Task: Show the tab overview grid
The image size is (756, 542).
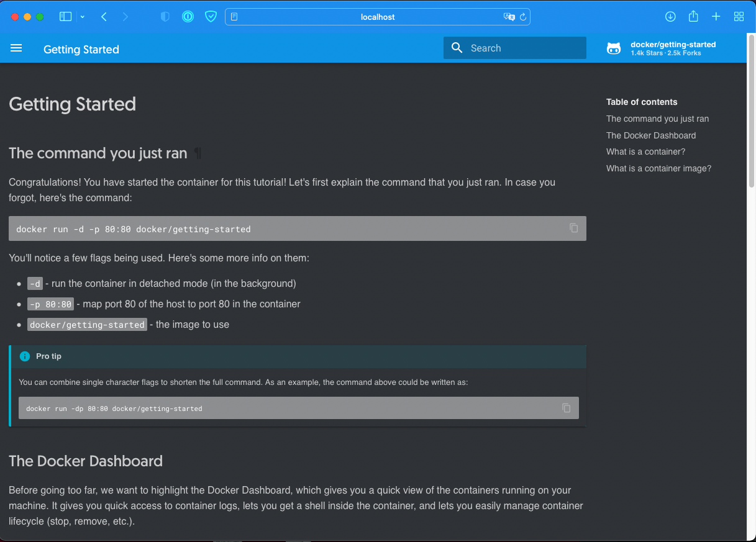Action: click(x=739, y=17)
